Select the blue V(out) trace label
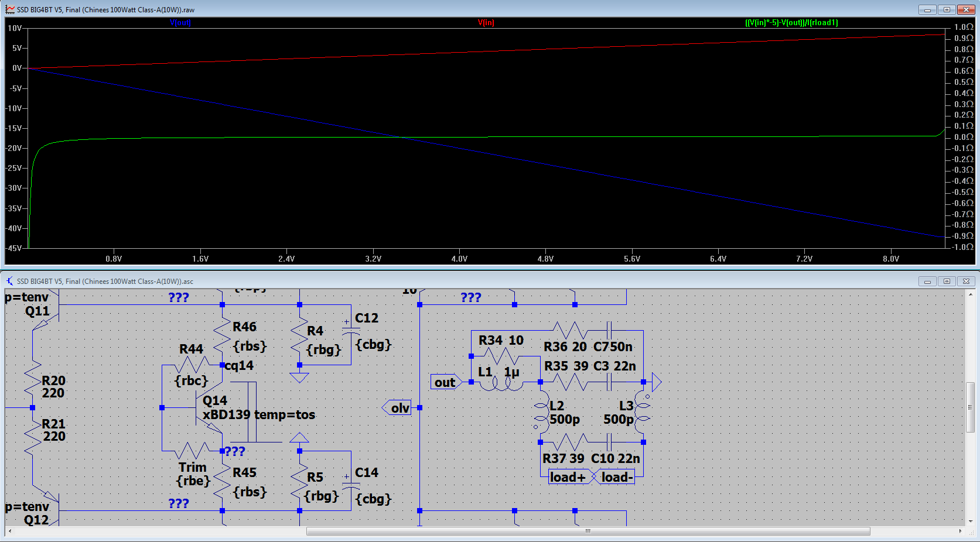Screen dimensions: 980x542 tap(180, 23)
